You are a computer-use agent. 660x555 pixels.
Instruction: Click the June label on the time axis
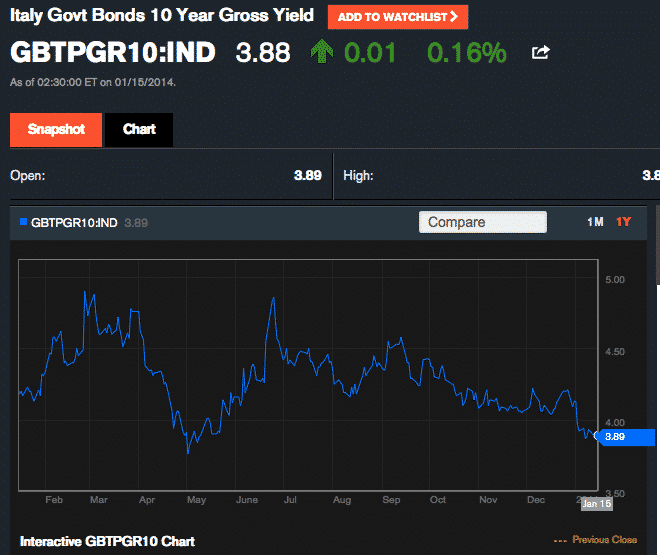point(245,498)
